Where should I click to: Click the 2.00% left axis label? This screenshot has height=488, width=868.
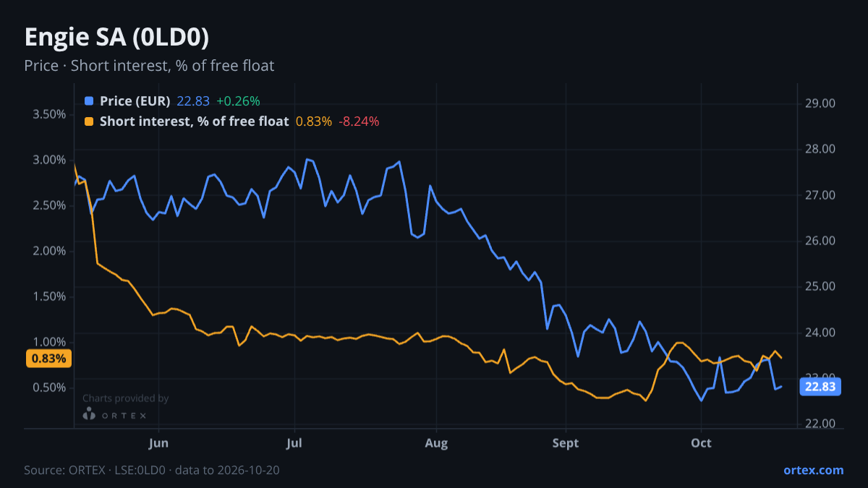[x=49, y=251]
